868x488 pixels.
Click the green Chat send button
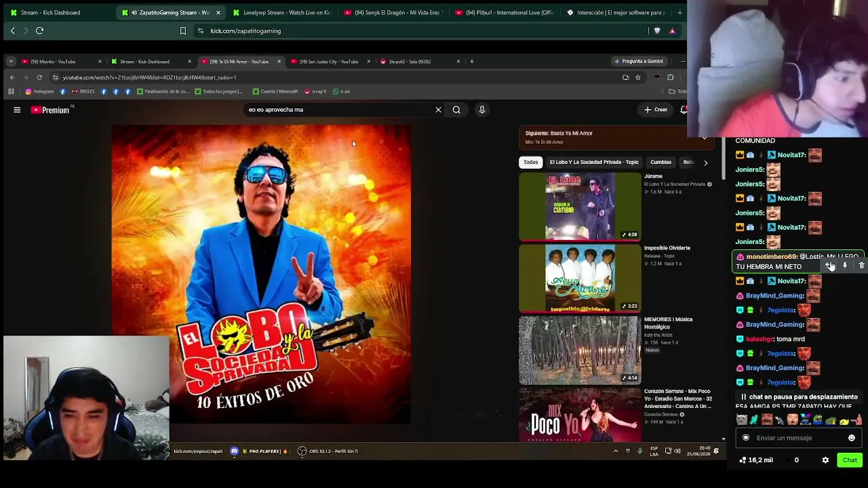tap(850, 460)
